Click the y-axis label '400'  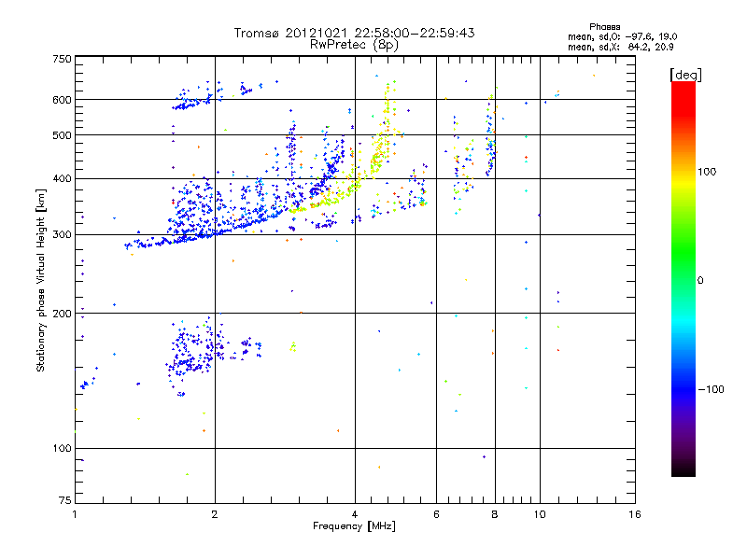(x=62, y=179)
